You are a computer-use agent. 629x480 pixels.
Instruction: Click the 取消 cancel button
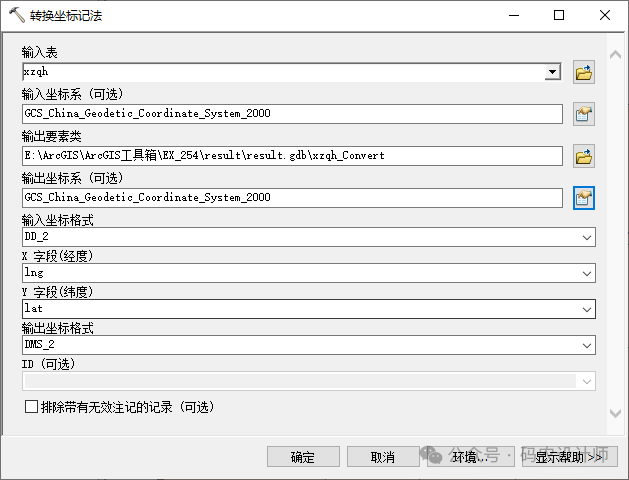[382, 457]
